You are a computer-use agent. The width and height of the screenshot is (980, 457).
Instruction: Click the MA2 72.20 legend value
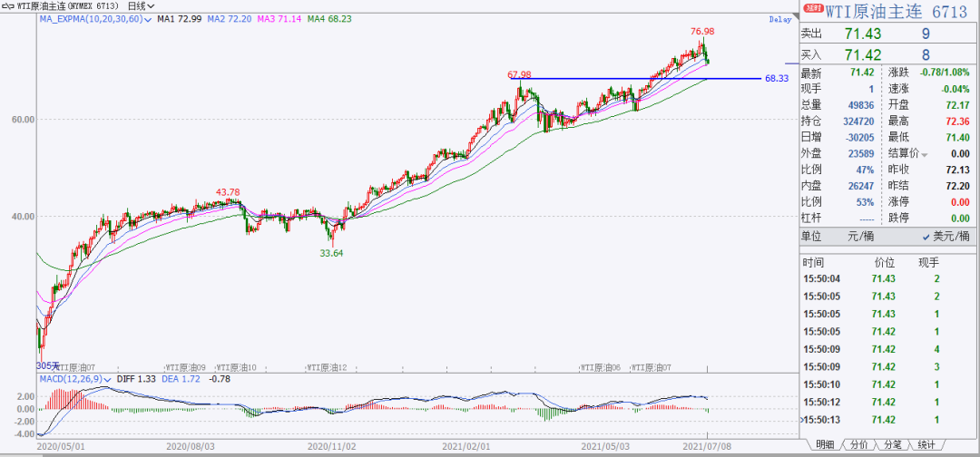coord(229,19)
